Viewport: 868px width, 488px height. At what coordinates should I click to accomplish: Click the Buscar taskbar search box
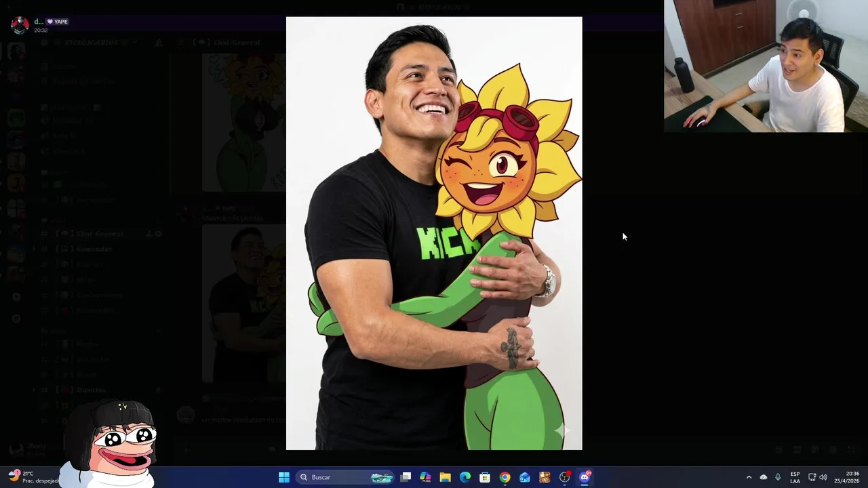pyautogui.click(x=346, y=477)
